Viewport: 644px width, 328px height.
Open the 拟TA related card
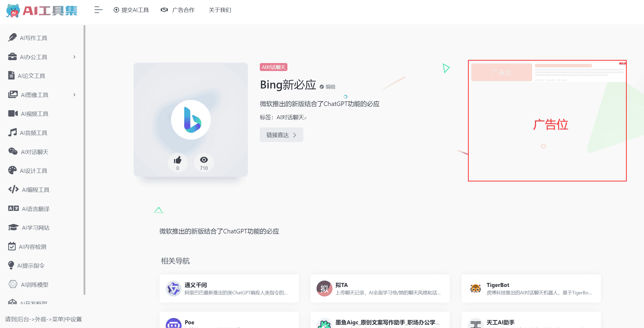point(380,289)
